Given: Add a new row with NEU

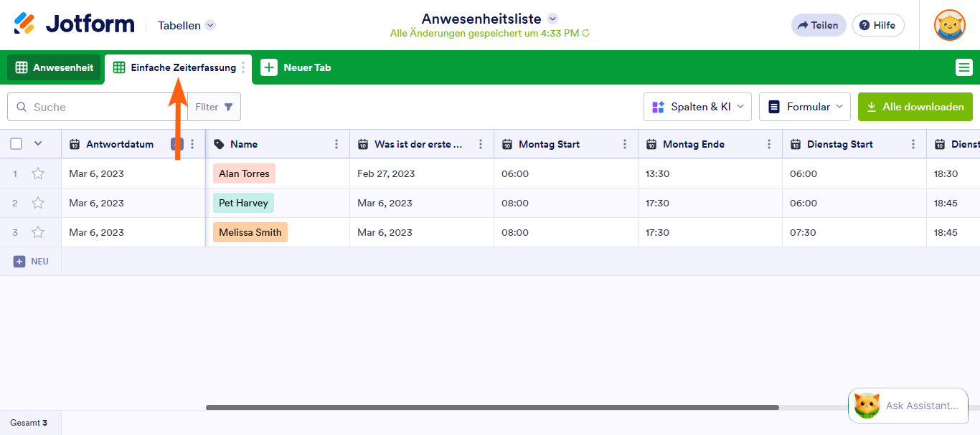Looking at the screenshot, I should tap(31, 262).
